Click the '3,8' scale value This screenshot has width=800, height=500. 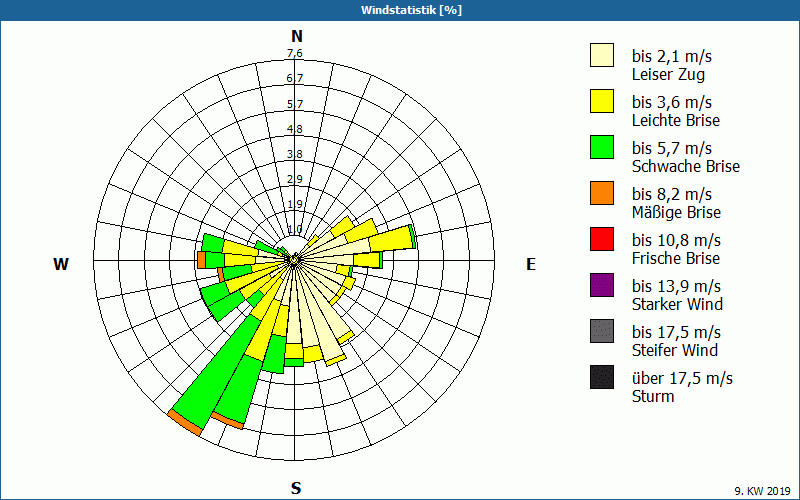295,154
